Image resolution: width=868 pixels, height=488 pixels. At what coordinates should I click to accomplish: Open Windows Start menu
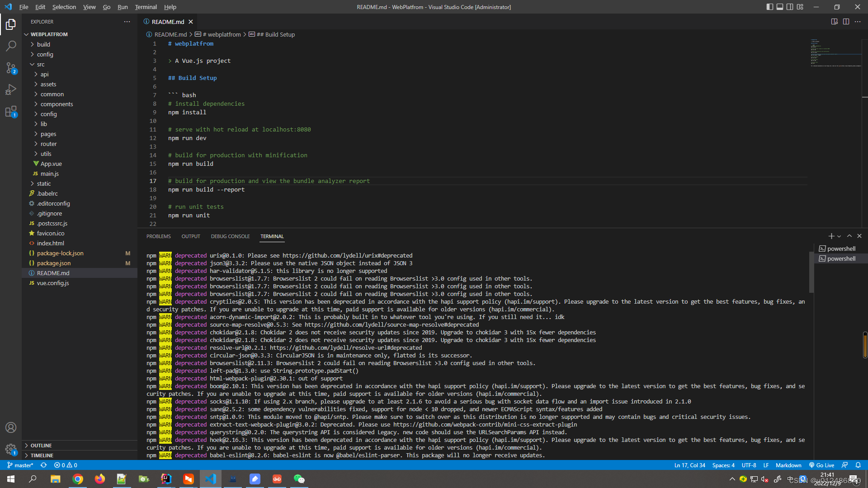(x=11, y=479)
